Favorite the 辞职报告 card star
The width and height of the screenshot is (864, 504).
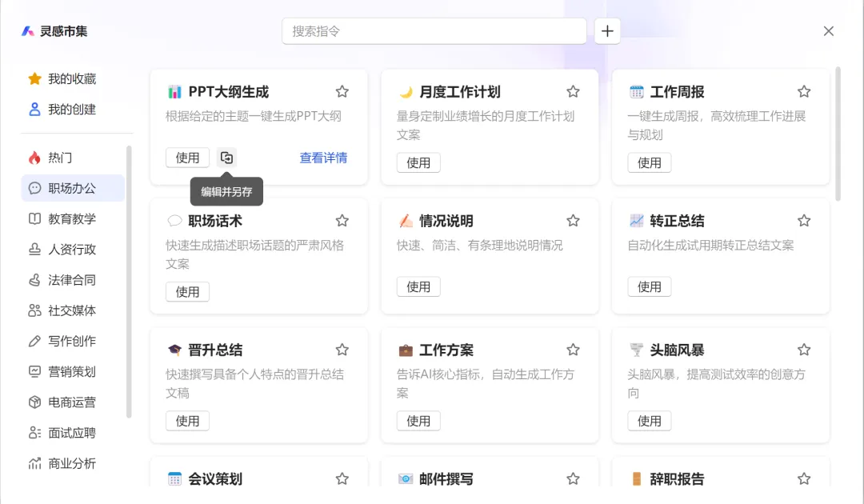(804, 478)
